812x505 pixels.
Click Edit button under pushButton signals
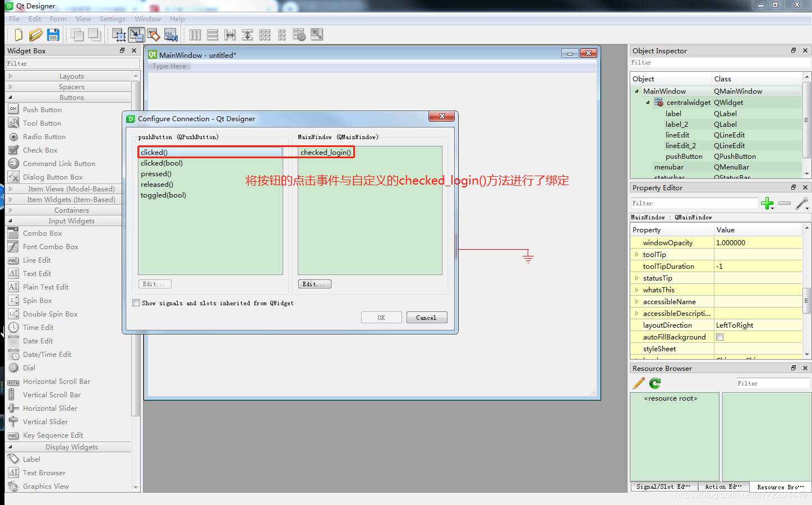[x=155, y=284]
